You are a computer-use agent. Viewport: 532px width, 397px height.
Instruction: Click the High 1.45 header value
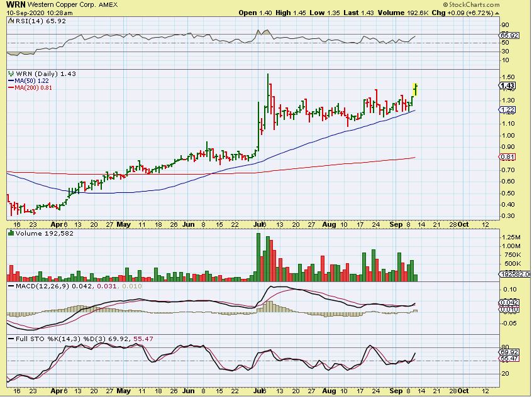tap(291, 13)
